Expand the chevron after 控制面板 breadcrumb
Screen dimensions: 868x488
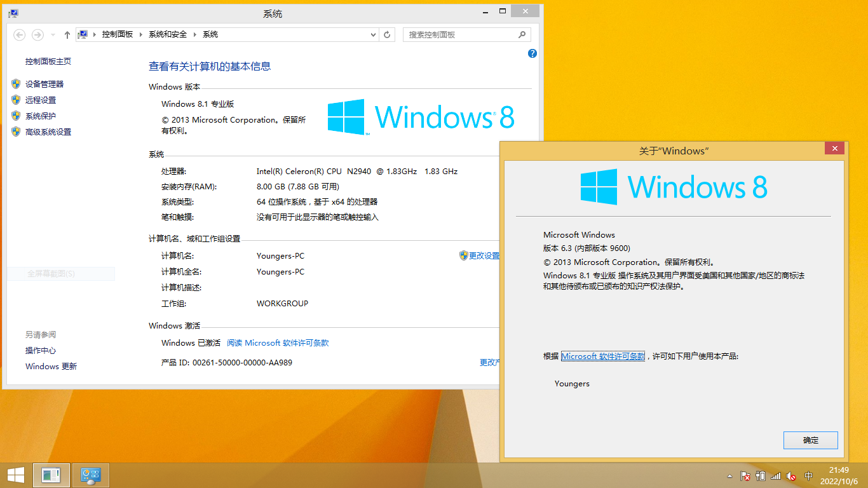coord(141,34)
